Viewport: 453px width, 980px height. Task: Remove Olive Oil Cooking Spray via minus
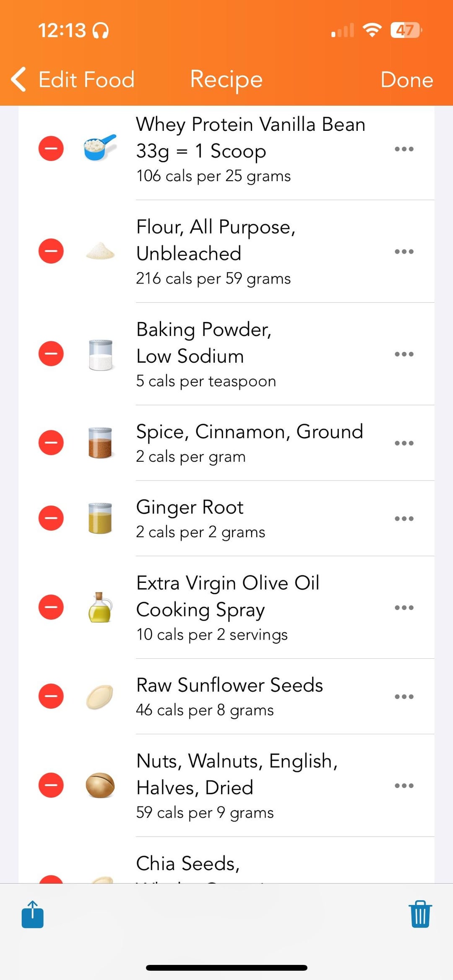point(51,607)
